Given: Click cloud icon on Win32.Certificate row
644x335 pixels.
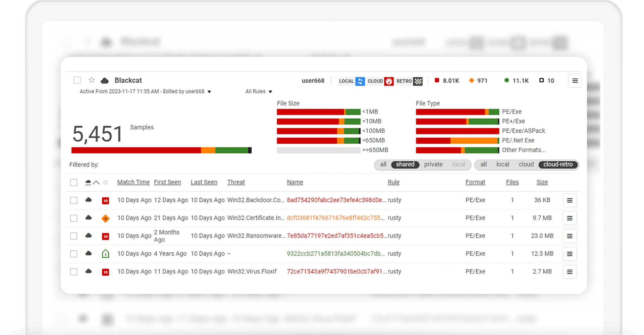Looking at the screenshot, I should (x=89, y=217).
